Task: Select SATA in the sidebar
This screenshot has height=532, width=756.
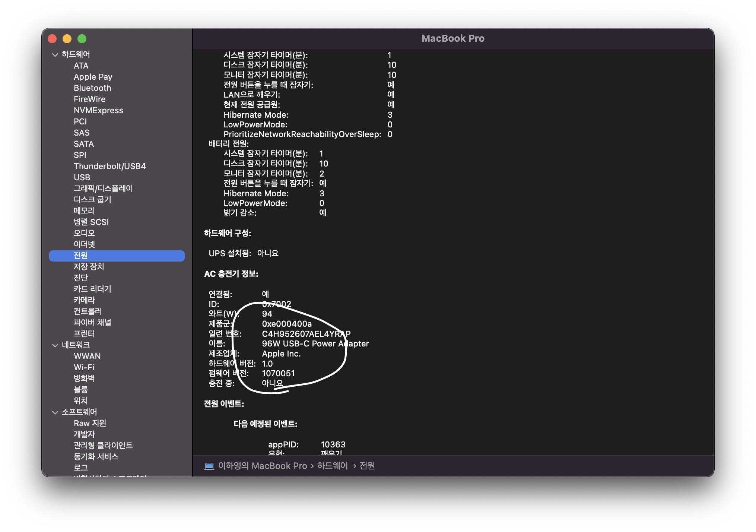Action: pyautogui.click(x=84, y=144)
